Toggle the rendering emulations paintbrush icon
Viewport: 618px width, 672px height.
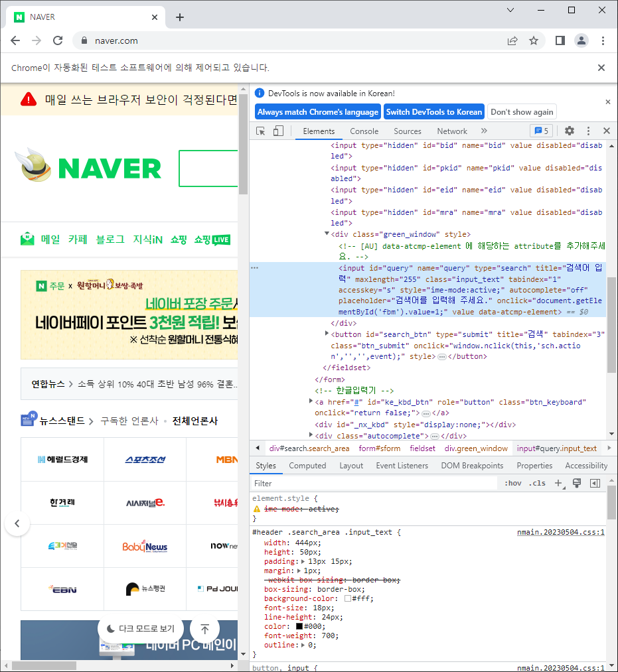pos(577,484)
